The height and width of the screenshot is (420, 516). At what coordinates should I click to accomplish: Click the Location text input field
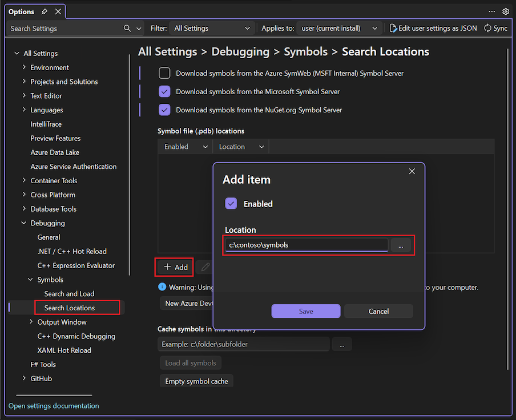coord(305,245)
